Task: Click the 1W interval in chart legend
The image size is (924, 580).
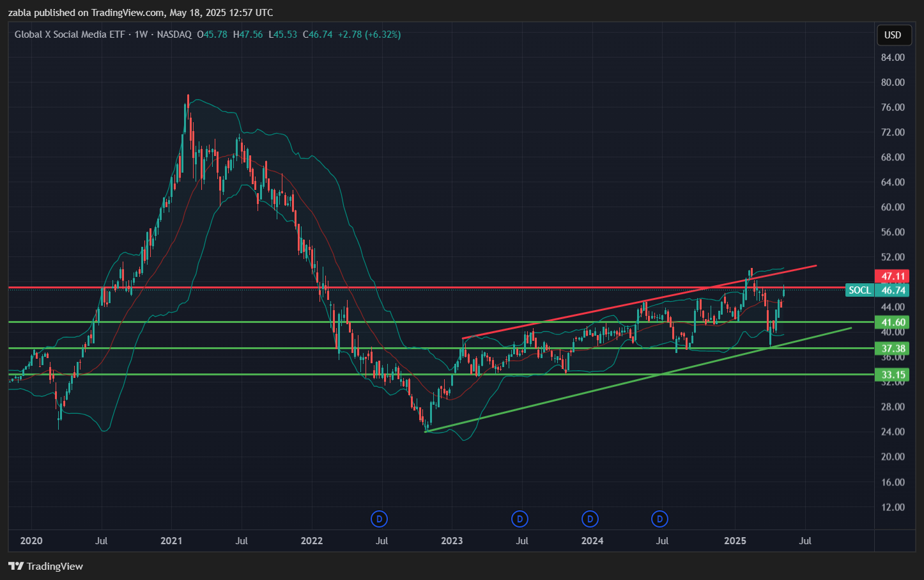Action: [x=141, y=35]
